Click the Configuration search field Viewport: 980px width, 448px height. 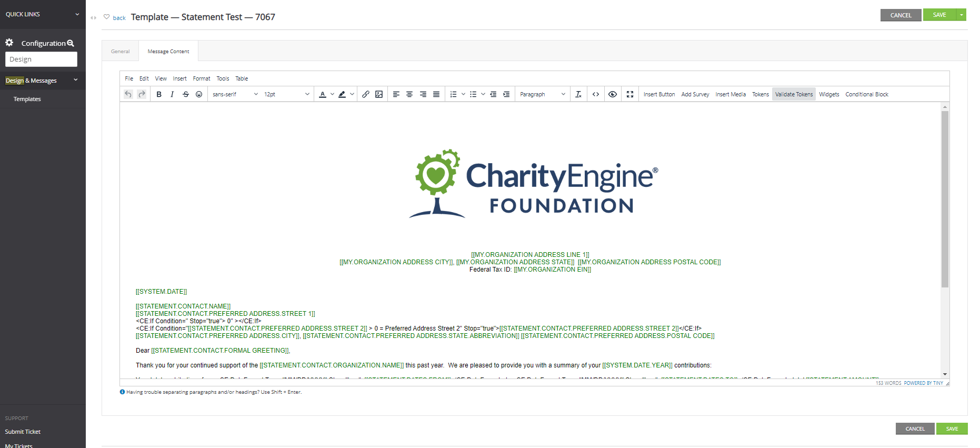pyautogui.click(x=41, y=59)
